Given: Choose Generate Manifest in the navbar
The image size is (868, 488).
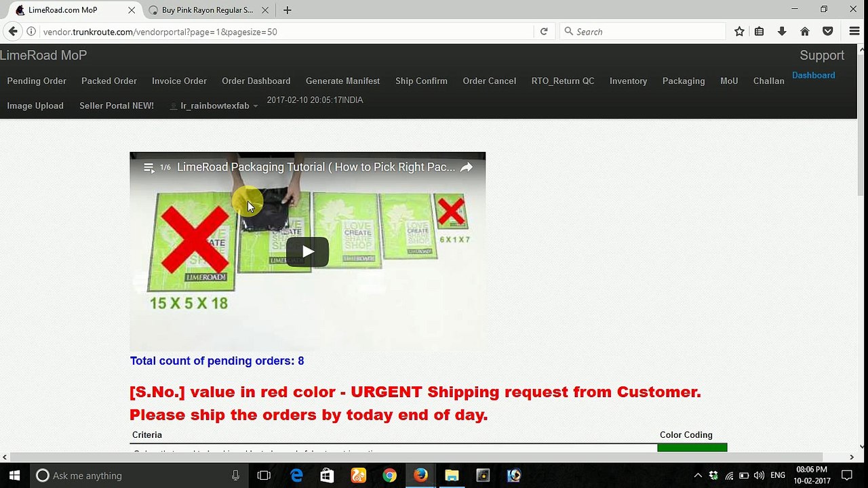Looking at the screenshot, I should (x=342, y=81).
